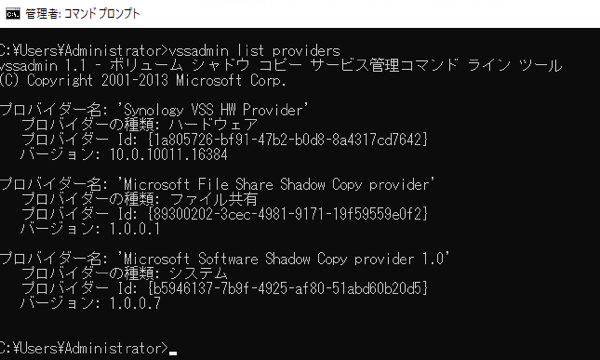This screenshot has height=360, width=600.
Task: Click the Copyright 2001-2013 Microsoft Corp. line
Action: coord(143,81)
